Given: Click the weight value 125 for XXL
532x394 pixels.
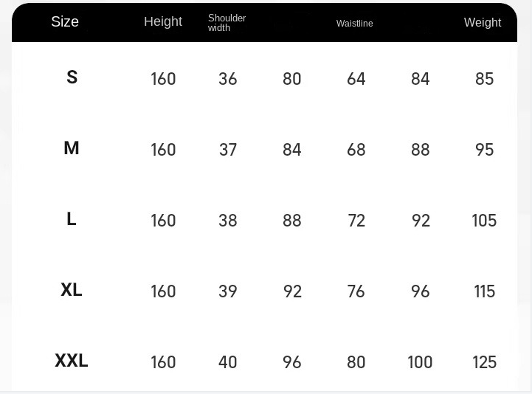Looking at the screenshot, I should tap(484, 362).
